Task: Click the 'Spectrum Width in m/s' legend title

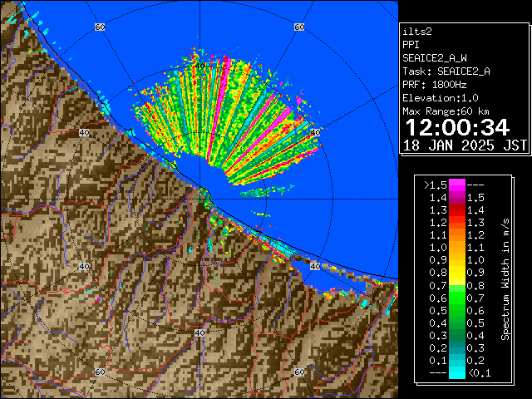Action: click(x=505, y=279)
